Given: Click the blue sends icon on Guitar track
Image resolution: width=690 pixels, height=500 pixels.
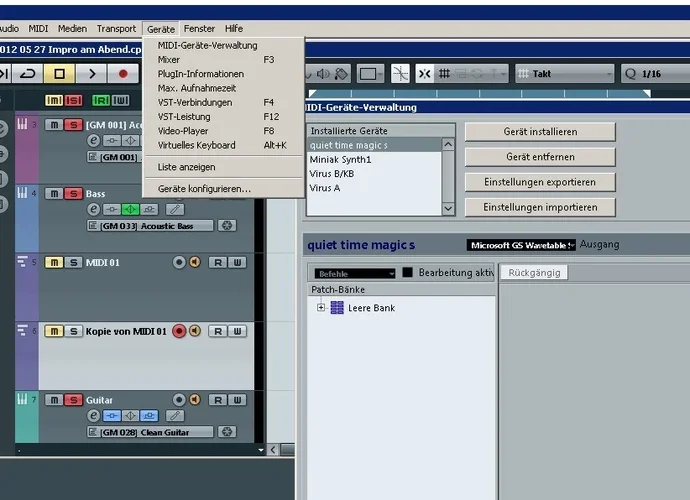Looking at the screenshot, I should tap(150, 415).
